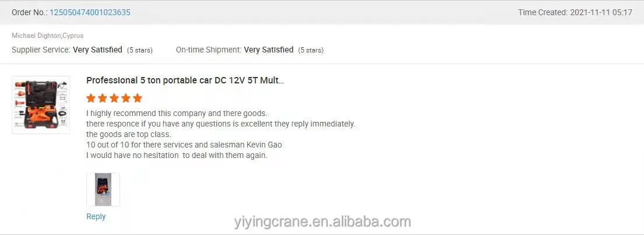This screenshot has width=644, height=235.
Task: Click the first orange rating star
Action: tap(91, 98)
